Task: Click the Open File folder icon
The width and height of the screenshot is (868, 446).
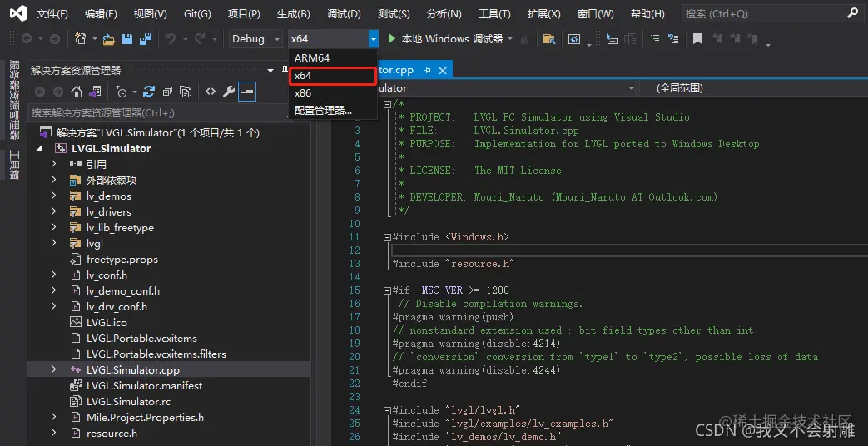Action: 108,39
